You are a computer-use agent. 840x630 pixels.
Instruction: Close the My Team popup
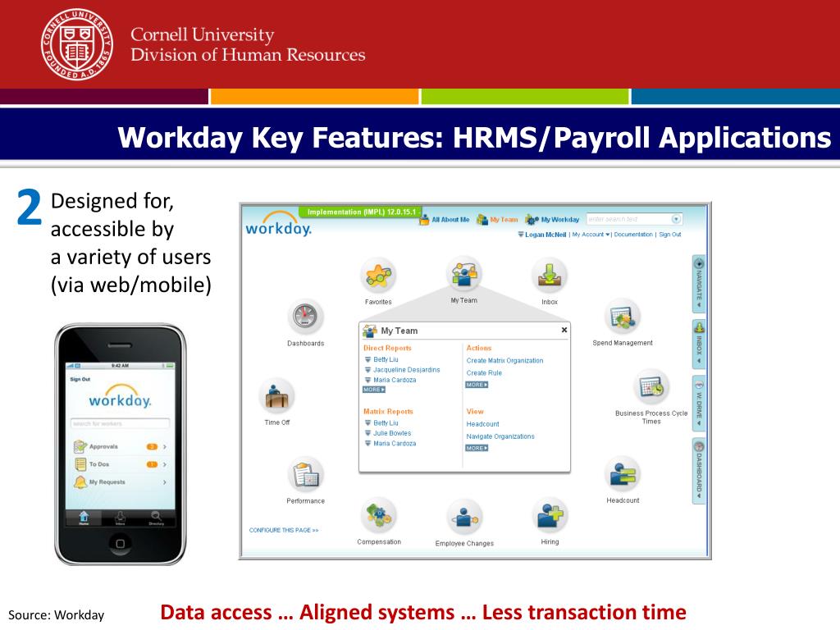coord(564,330)
